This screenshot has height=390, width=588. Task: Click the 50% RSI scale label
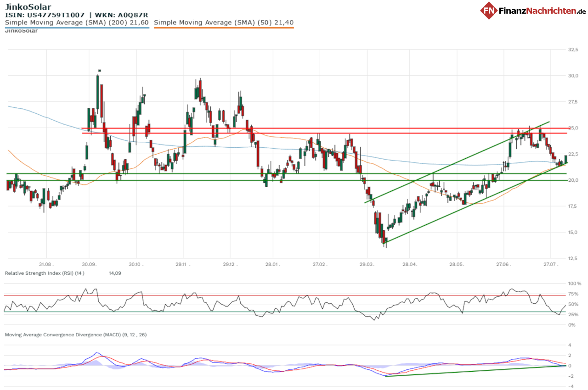[574, 304]
